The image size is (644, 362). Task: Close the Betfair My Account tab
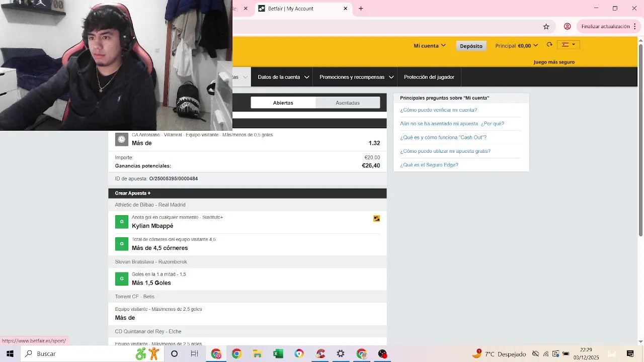click(345, 9)
